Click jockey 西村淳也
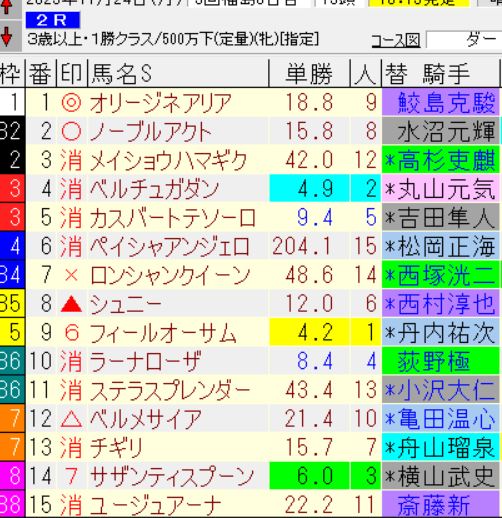This screenshot has height=518, width=502. [x=446, y=304]
